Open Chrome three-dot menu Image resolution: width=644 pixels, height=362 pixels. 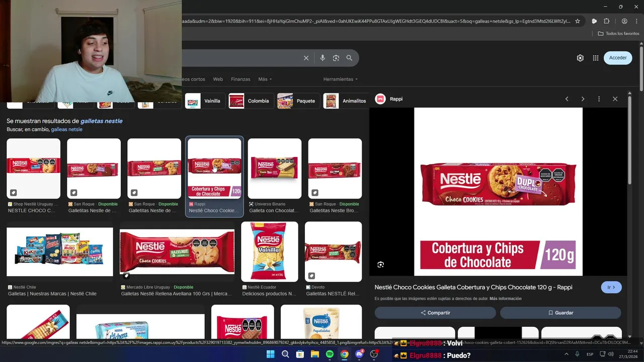(636, 21)
